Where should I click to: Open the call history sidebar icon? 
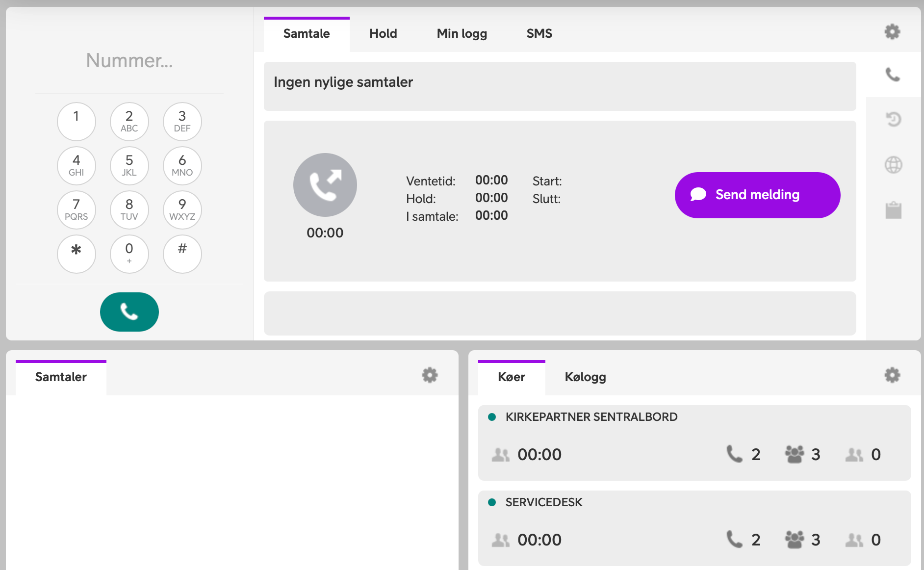tap(893, 119)
